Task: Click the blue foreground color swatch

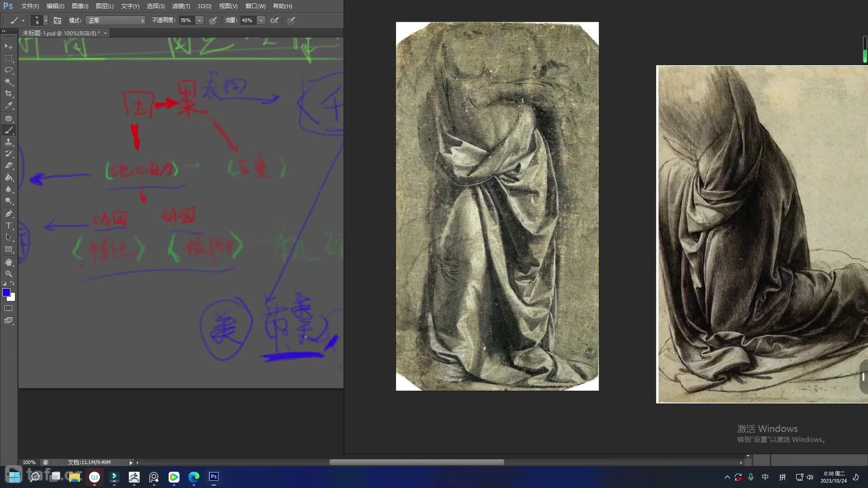Action: click(x=6, y=292)
